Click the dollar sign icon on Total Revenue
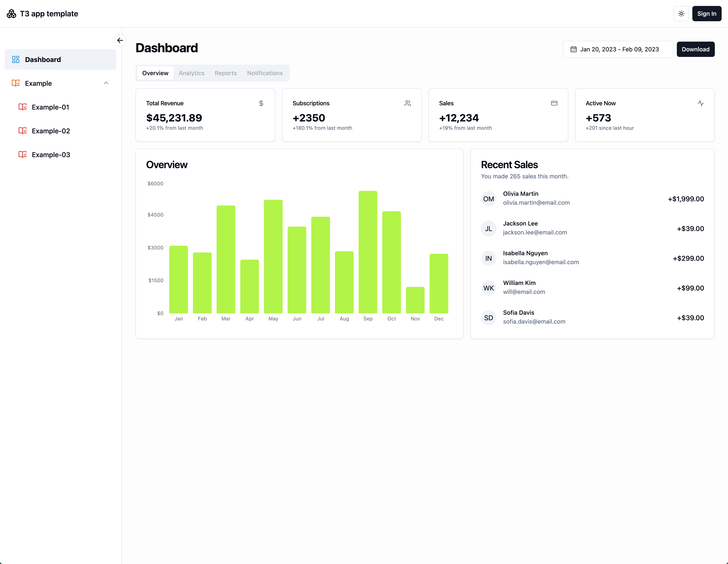The height and width of the screenshot is (564, 728). coord(261,103)
